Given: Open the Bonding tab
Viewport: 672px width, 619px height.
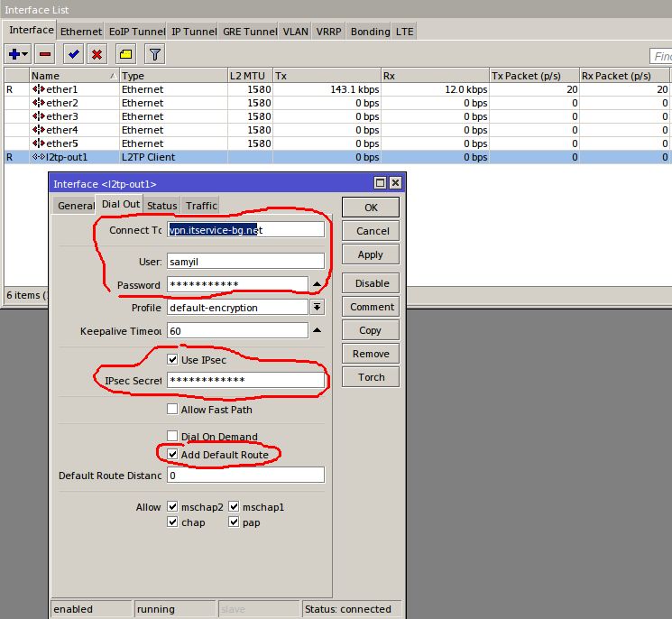Looking at the screenshot, I should 370,32.
